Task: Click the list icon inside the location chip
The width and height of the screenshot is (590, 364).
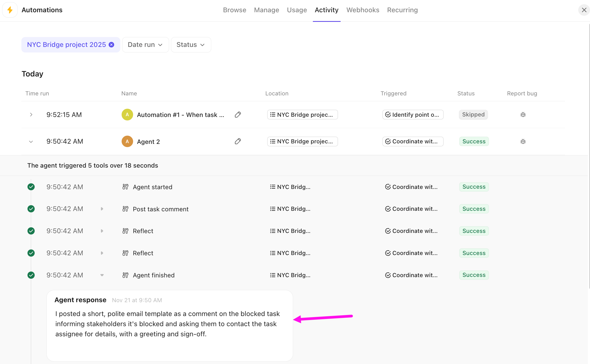Action: click(x=272, y=114)
